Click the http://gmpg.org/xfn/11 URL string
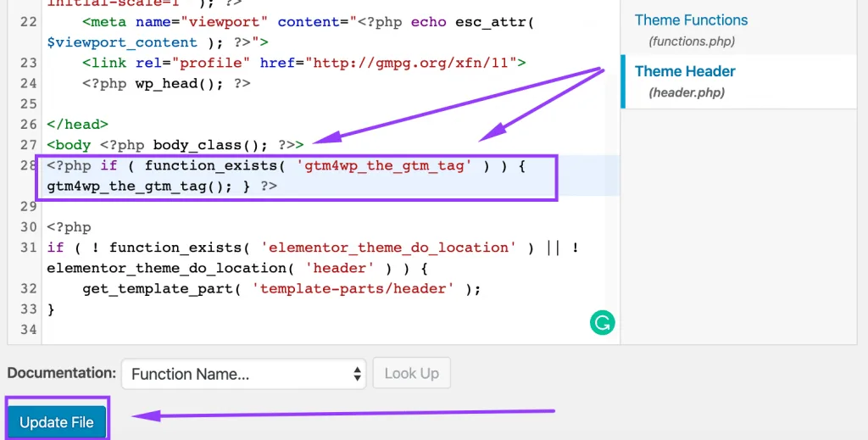 point(411,63)
